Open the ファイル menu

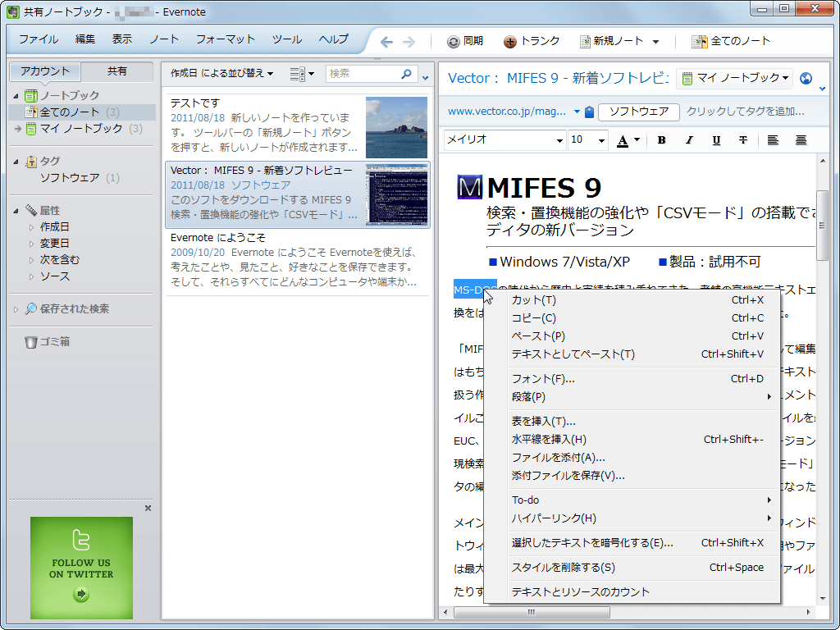coord(39,39)
